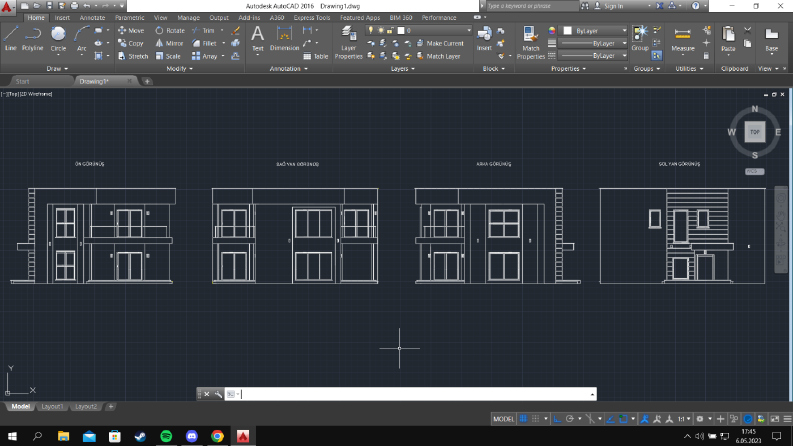Open the Parametric ribbon tab
This screenshot has width=793, height=446.
point(129,18)
